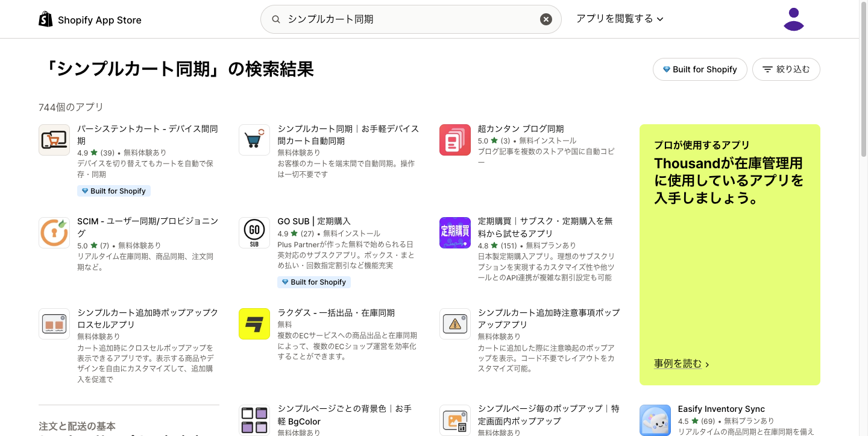Open yellow ラクダス app icon
The image size is (868, 436).
point(254,324)
